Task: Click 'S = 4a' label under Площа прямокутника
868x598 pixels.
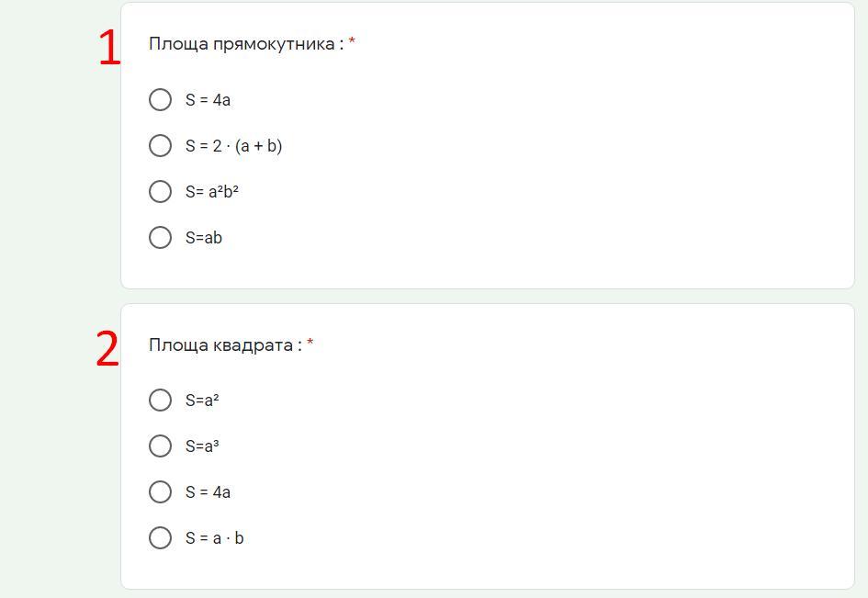Action: coord(208,100)
